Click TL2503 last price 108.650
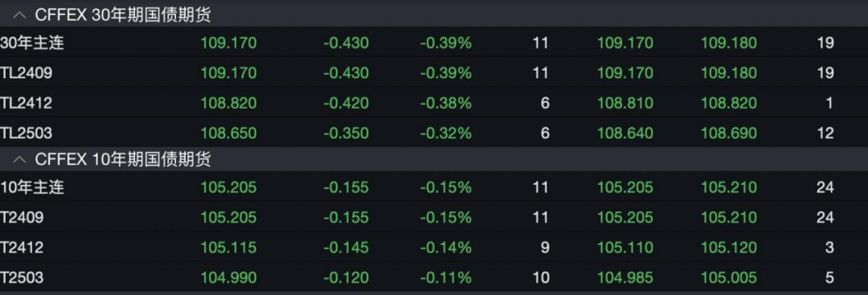868x295 pixels. (228, 133)
